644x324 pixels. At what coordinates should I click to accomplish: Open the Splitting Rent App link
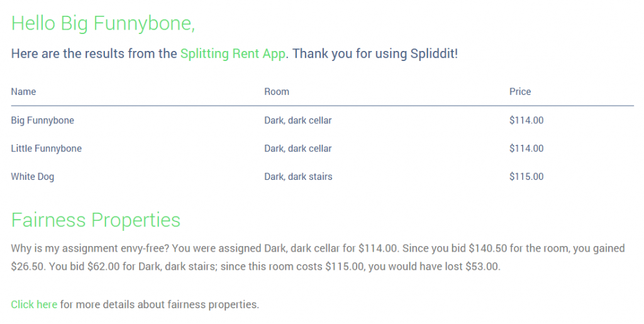click(233, 53)
